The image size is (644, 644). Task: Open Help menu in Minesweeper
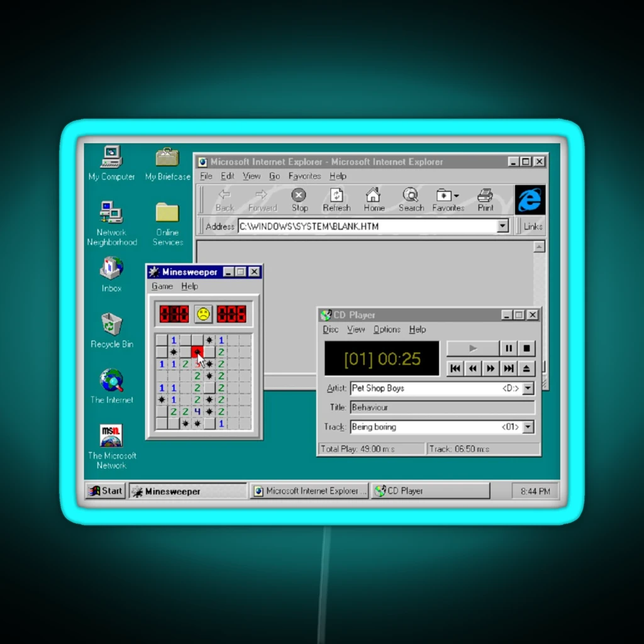click(189, 286)
